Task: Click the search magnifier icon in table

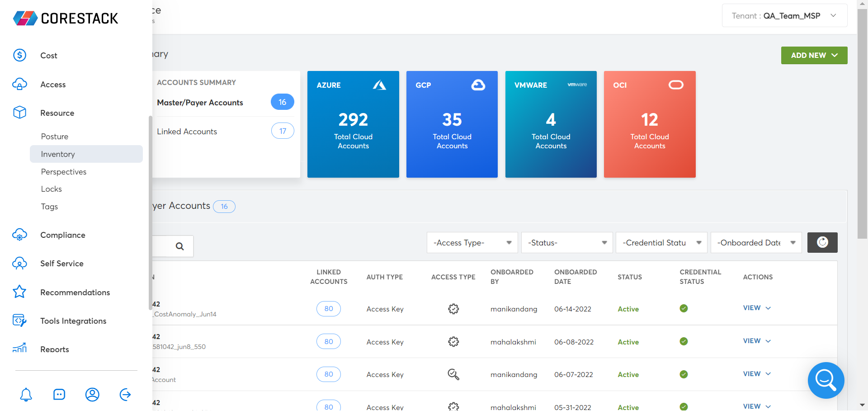Action: (179, 246)
